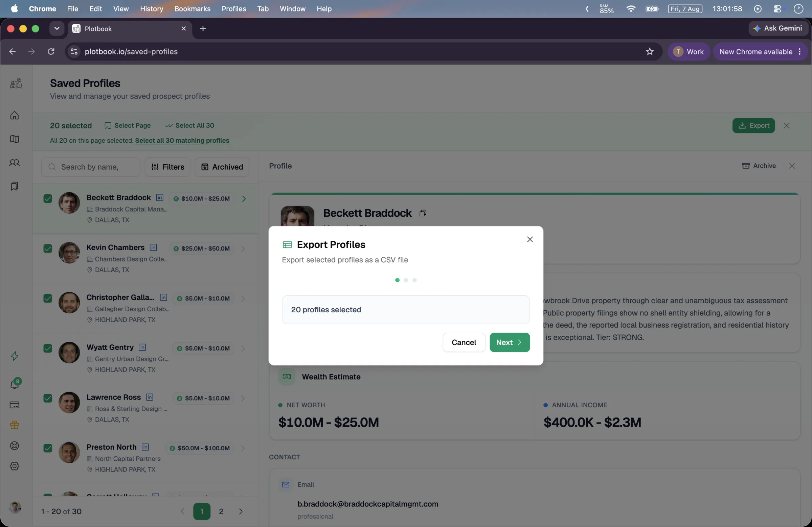Open Preston North's LinkedIn icon

pyautogui.click(x=145, y=447)
